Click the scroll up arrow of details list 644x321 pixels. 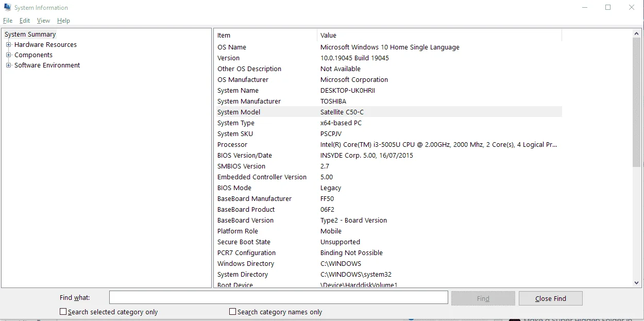click(x=636, y=33)
